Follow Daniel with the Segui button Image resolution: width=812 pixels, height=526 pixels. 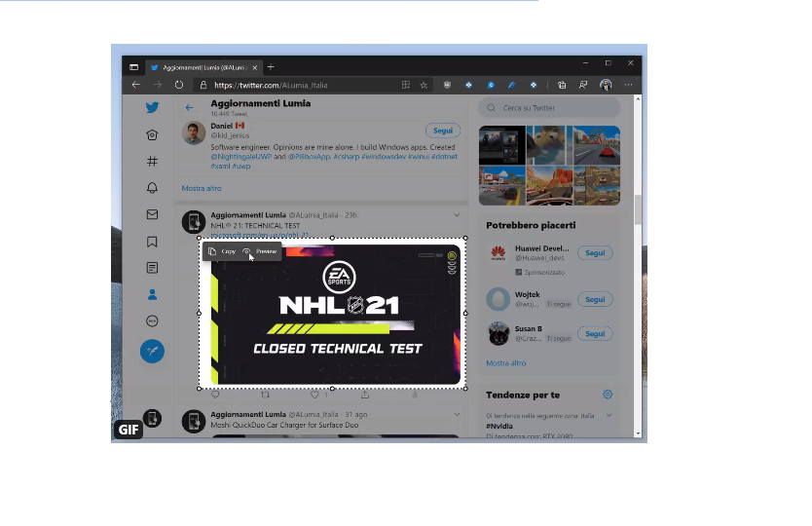pos(442,131)
